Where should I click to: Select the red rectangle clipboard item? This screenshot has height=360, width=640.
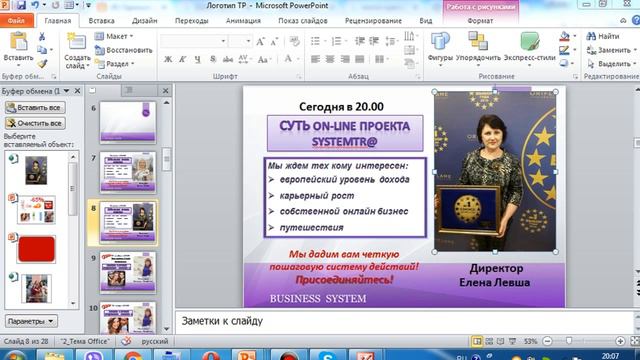pyautogui.click(x=36, y=249)
